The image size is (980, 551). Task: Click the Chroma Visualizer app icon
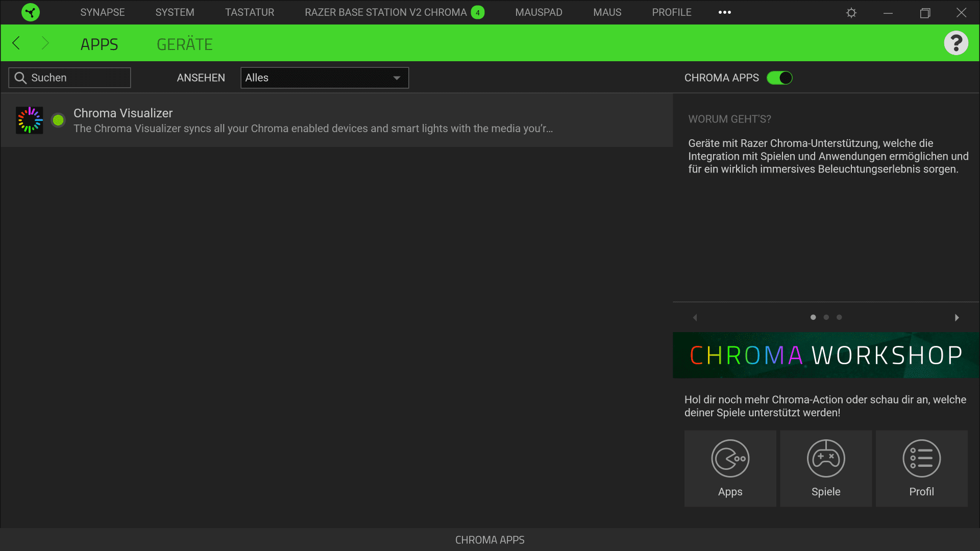30,120
